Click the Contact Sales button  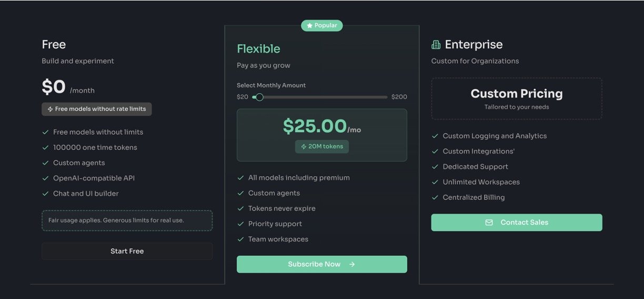pos(516,223)
